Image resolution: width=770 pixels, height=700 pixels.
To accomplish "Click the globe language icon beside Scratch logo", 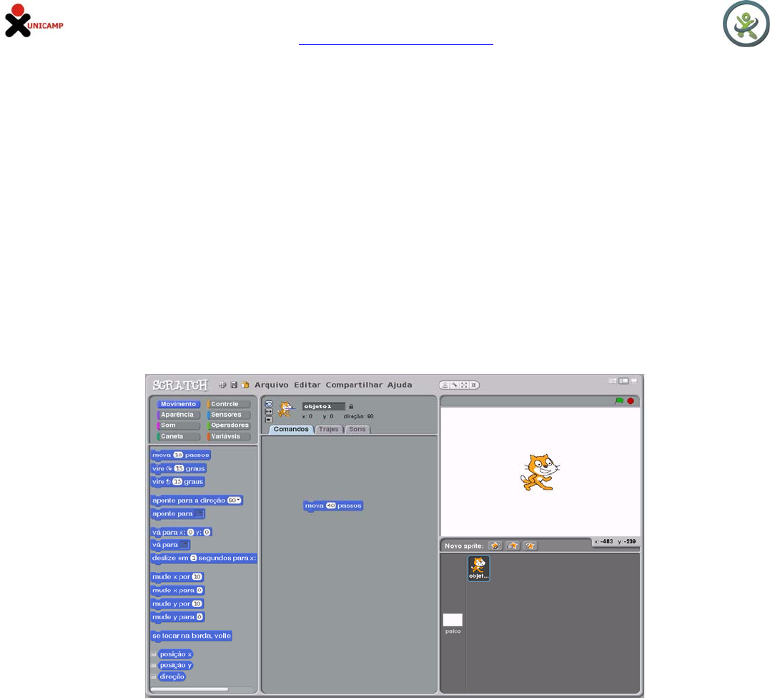I will point(222,385).
